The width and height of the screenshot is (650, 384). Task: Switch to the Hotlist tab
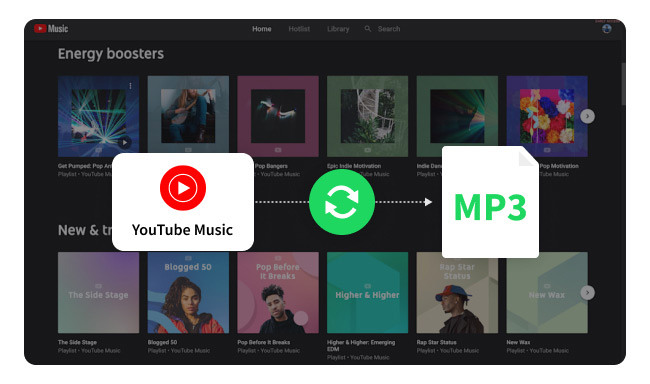299,29
